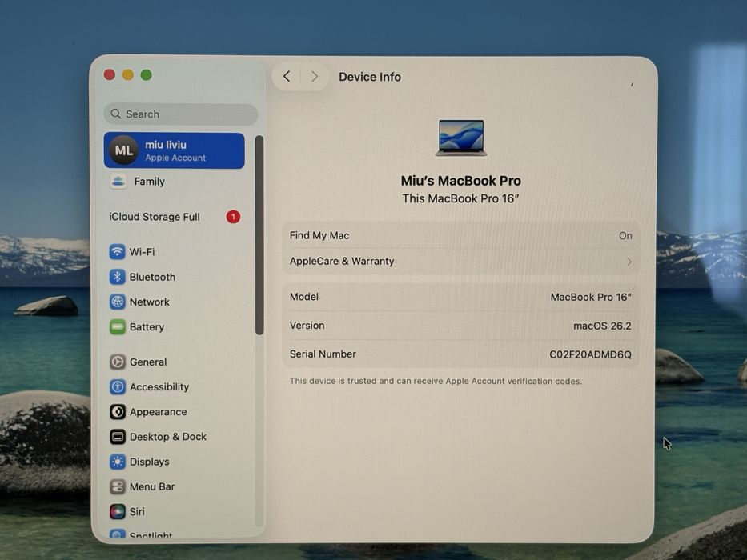Image resolution: width=747 pixels, height=560 pixels.
Task: Click the green Battery icon
Action: coord(117,326)
